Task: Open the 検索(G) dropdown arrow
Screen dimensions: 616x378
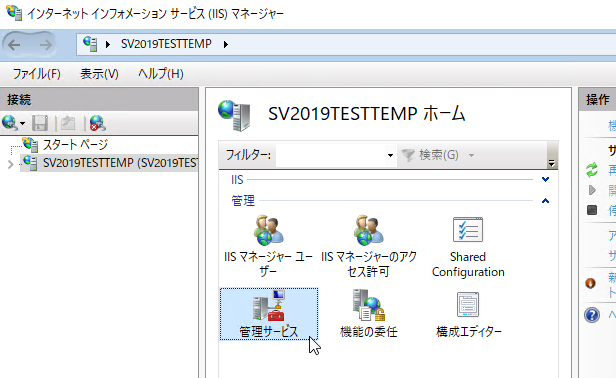Action: (471, 155)
